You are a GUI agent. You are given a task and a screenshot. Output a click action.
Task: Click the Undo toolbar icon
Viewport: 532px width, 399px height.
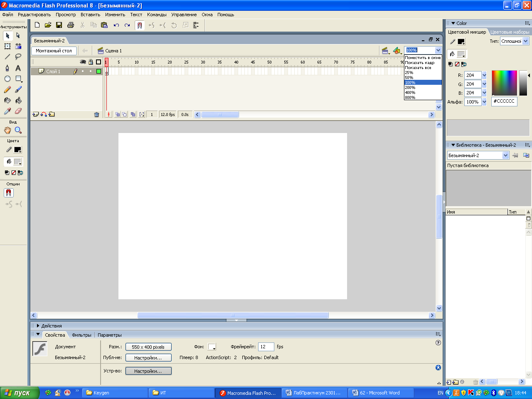coord(116,25)
